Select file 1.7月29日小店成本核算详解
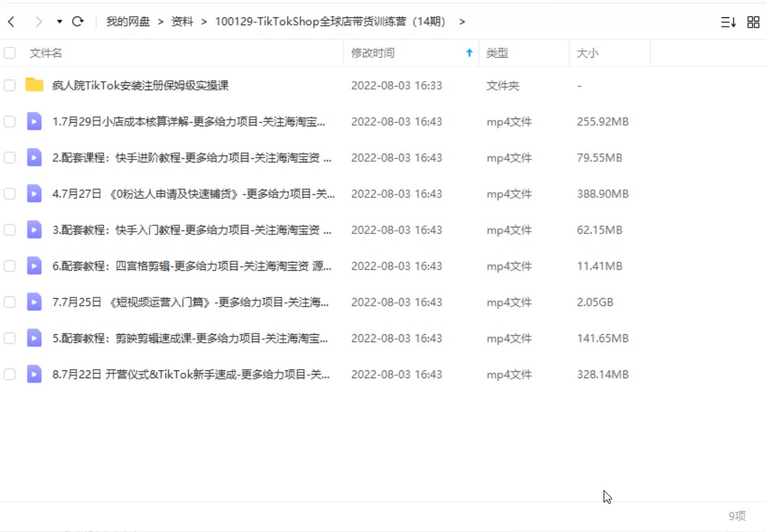This screenshot has height=532, width=766. [x=188, y=122]
